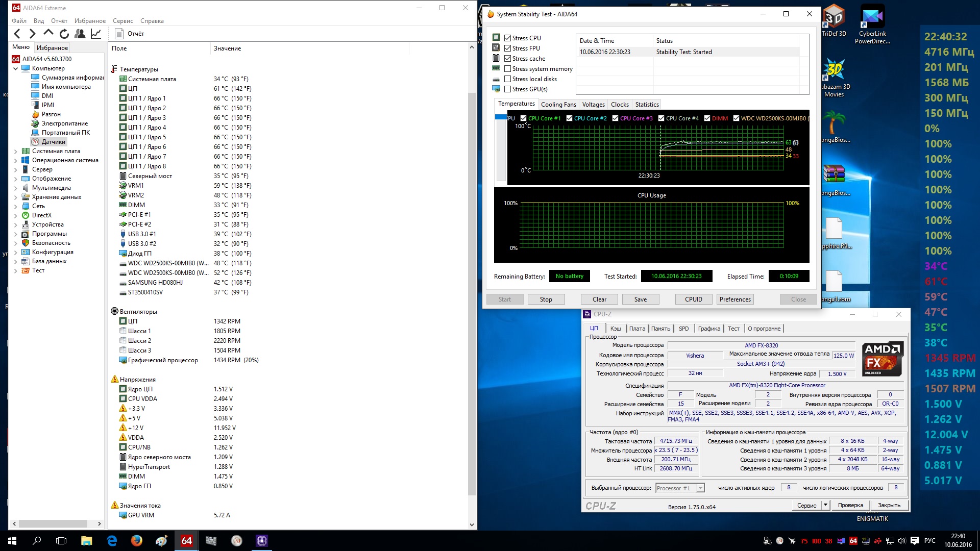Open the Отчёт report toolbar icon
The height and width of the screenshot is (551, 980).
pos(130,34)
